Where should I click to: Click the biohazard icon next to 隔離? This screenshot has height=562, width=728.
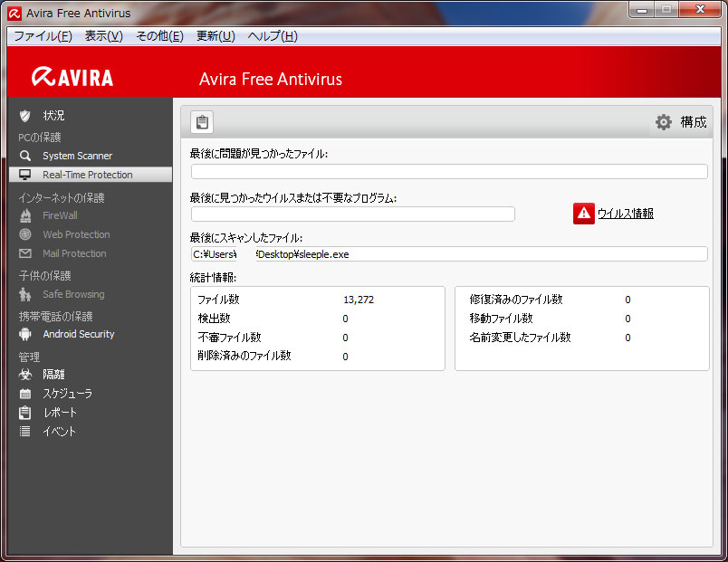25,375
